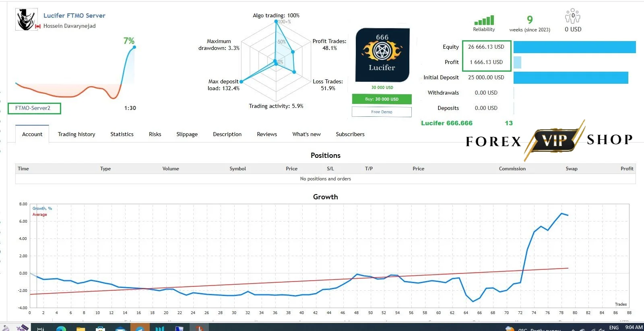Click the Profit Trades 48.1% label
This screenshot has height=331, width=644.
(x=329, y=45)
